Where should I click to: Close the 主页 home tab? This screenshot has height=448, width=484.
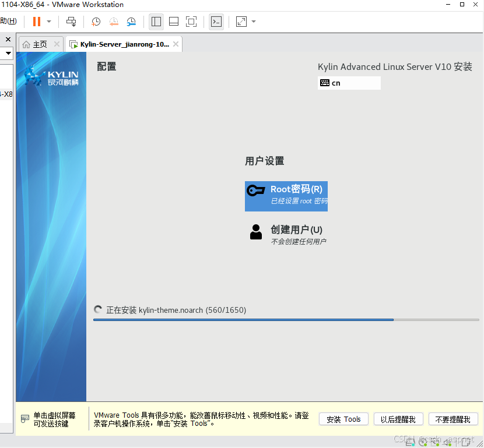coord(57,44)
